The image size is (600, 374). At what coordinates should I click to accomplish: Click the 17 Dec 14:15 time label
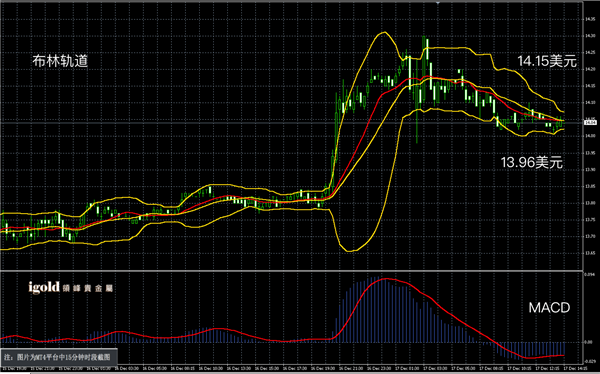577,368
